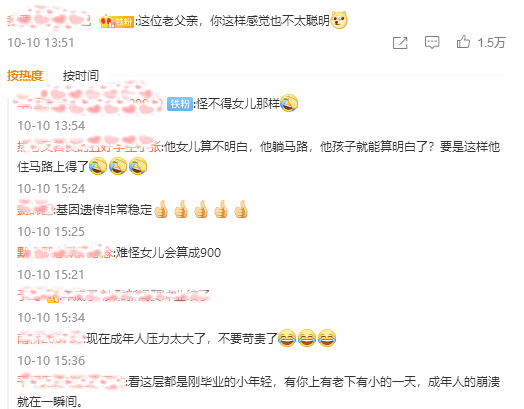Open username before 看这层都是刚毕业的小年轻
This screenshot has width=524, height=409.
tap(71, 382)
